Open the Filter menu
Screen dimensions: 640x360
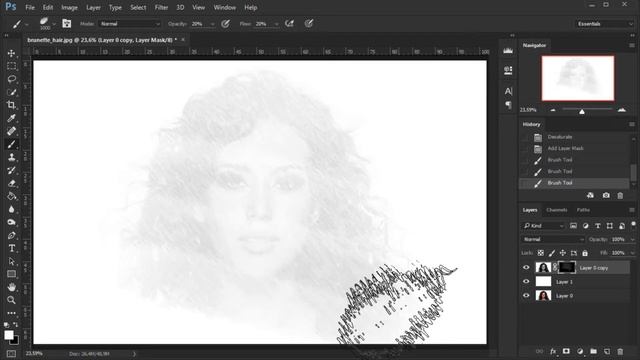tap(161, 7)
